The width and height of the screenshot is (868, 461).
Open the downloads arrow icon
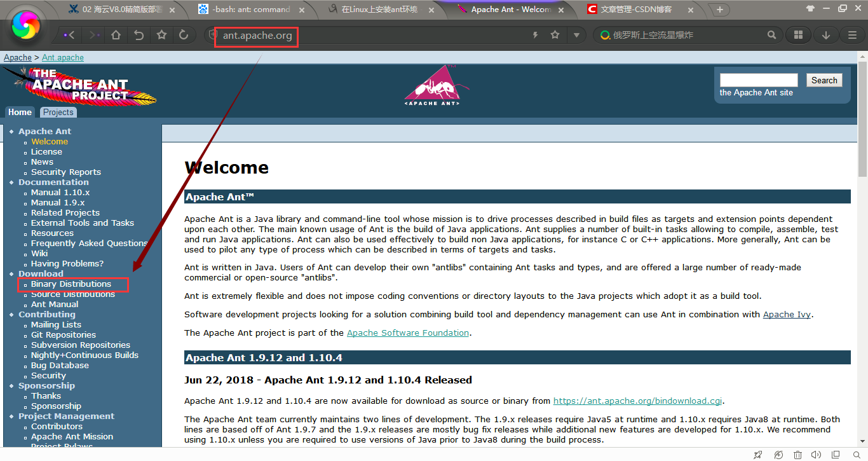826,35
